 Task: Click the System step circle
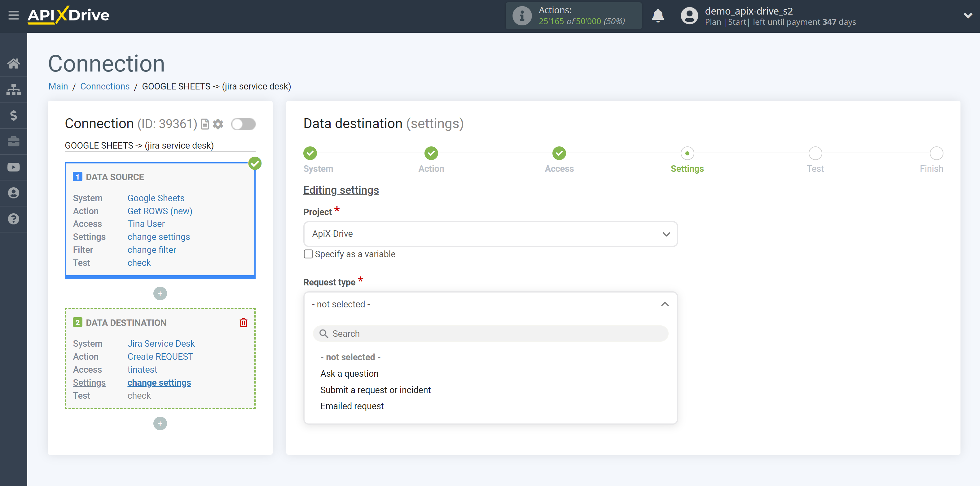click(310, 154)
